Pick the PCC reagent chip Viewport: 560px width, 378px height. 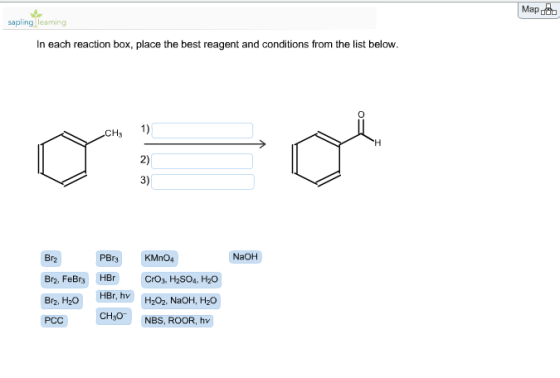click(54, 321)
